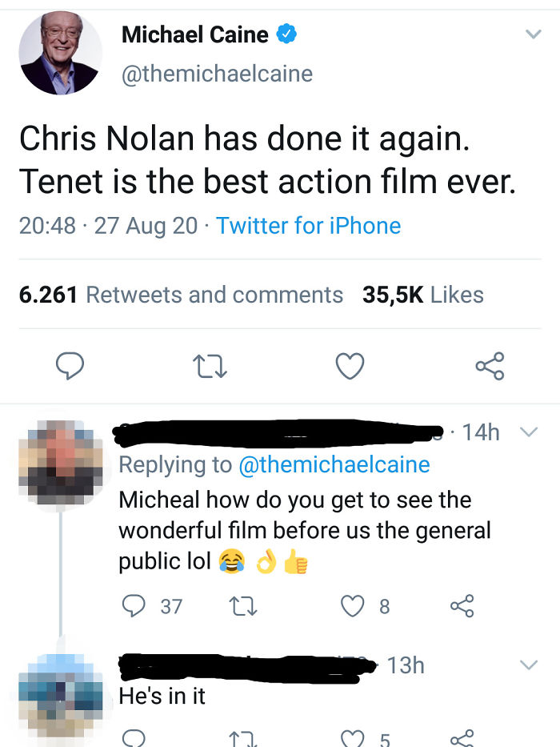Like the comment with 8 likes
This screenshot has width=560, height=747.
point(352,606)
